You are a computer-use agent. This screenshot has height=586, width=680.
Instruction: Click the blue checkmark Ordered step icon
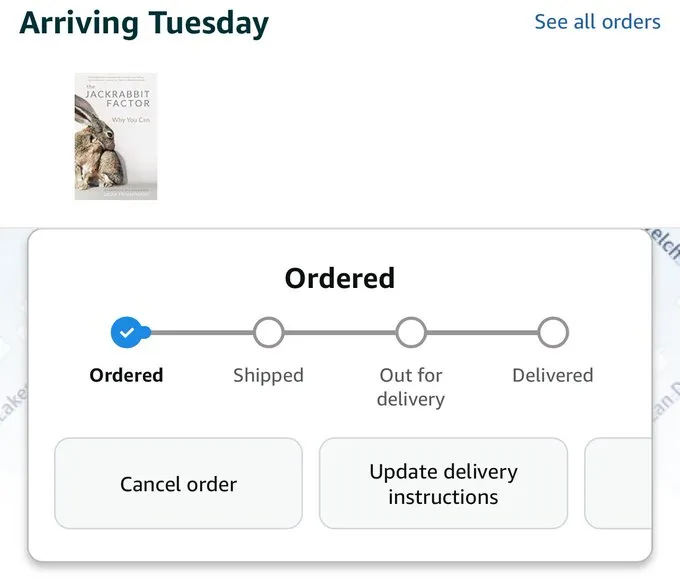click(126, 332)
